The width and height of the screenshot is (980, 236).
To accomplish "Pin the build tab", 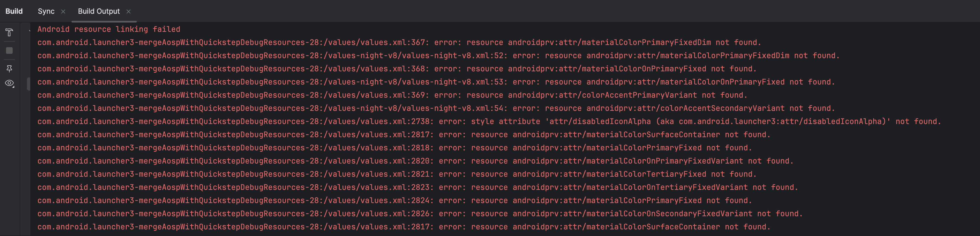I will [x=10, y=68].
